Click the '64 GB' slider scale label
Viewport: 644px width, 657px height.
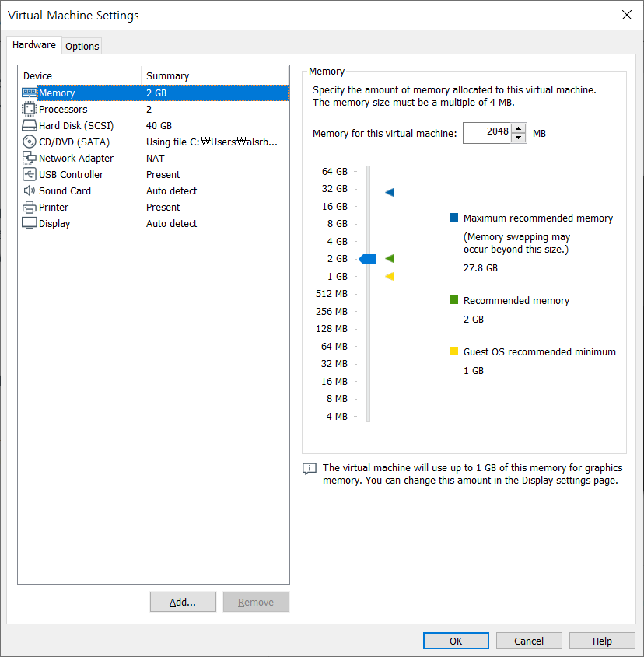pyautogui.click(x=334, y=171)
